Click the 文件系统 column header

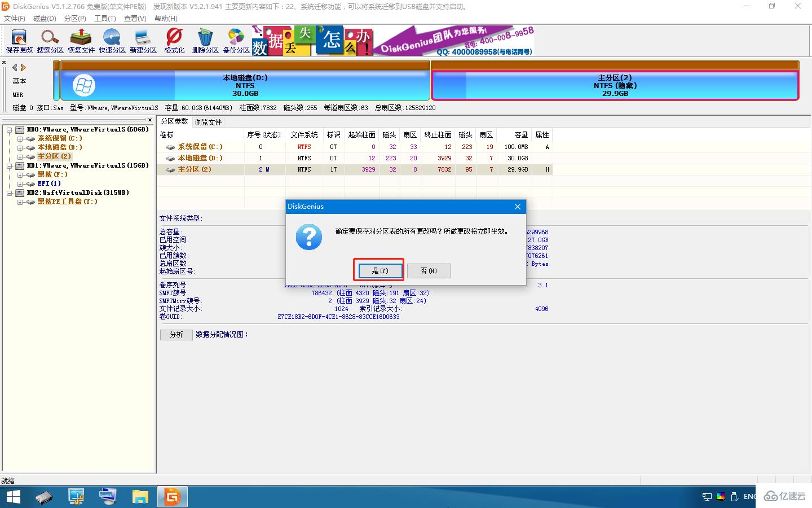[304, 135]
